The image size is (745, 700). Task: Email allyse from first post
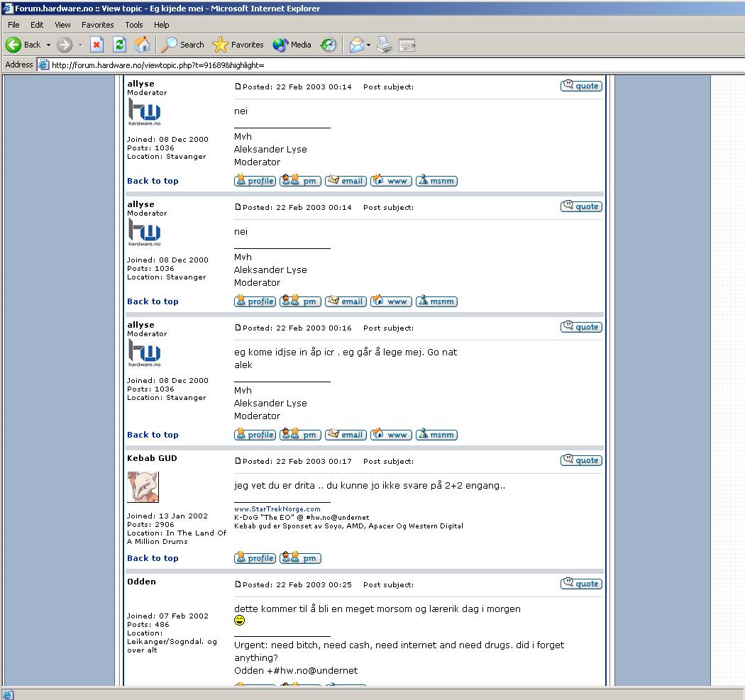346,181
